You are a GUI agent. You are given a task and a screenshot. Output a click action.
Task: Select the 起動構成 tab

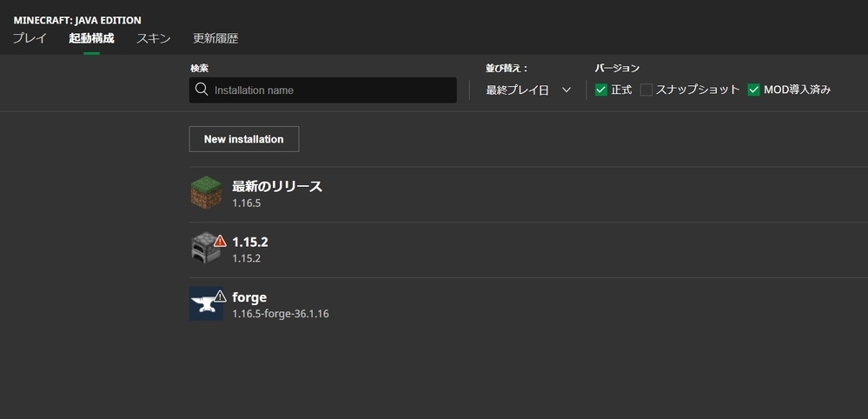91,39
